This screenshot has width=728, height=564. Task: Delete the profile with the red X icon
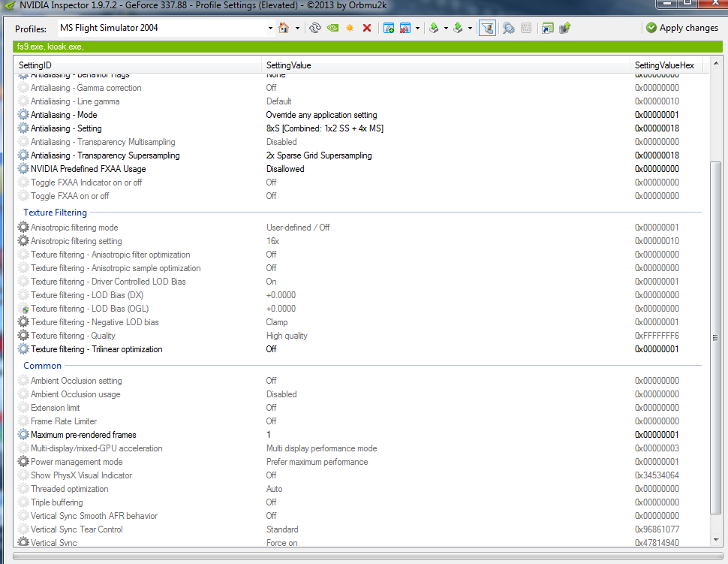tap(367, 28)
